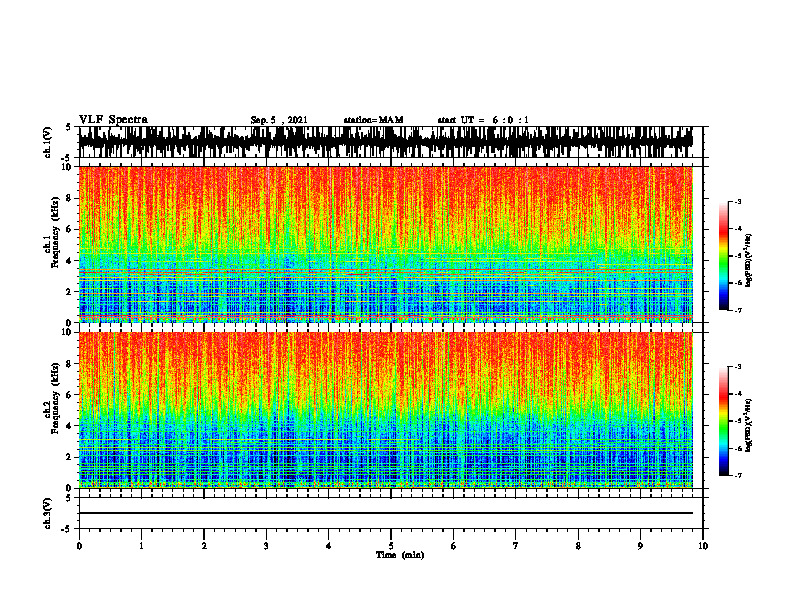Screen dimensions: 792x612
Task: Click the time axis tick label "1"
Action: click(x=141, y=546)
